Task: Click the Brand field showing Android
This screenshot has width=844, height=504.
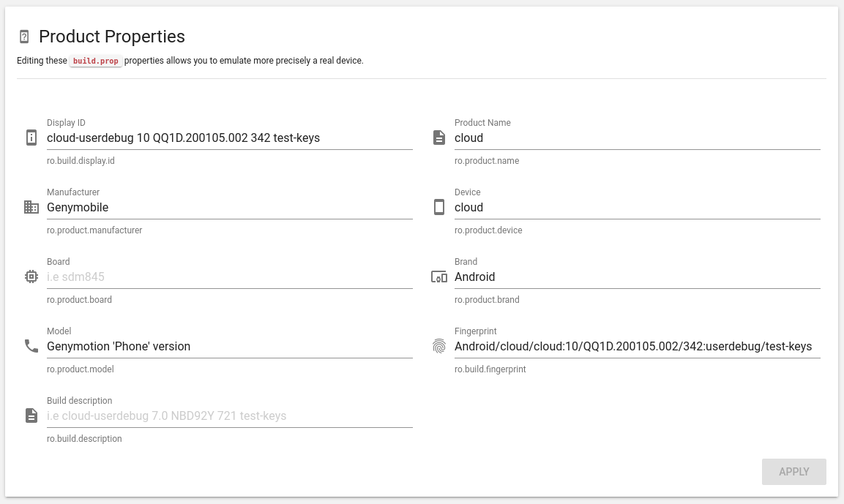Action: point(637,277)
